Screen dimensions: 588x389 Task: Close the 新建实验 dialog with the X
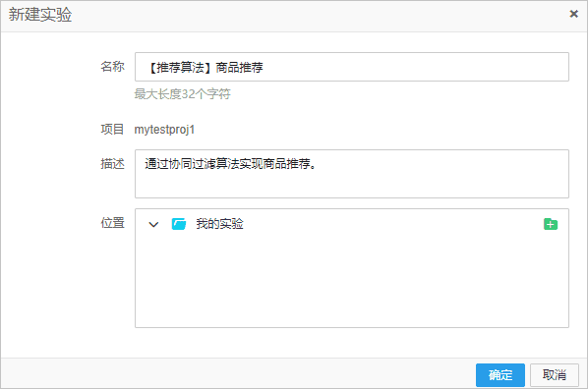573,14
